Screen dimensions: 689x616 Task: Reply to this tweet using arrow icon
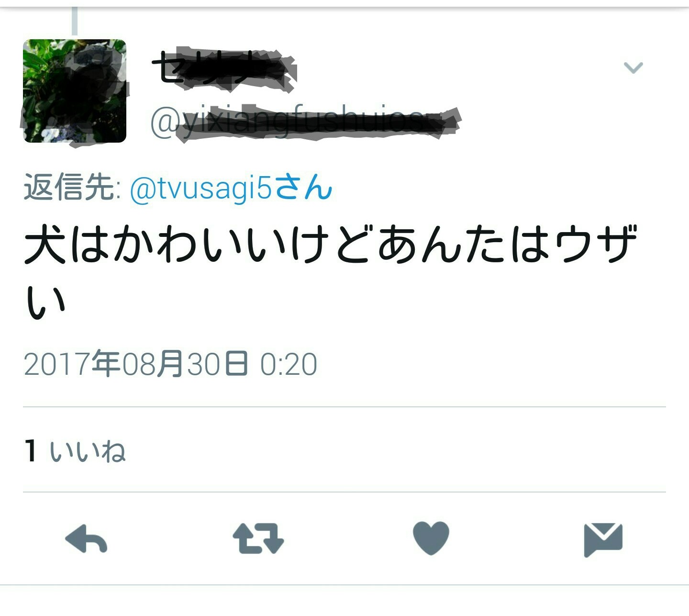pos(86,538)
